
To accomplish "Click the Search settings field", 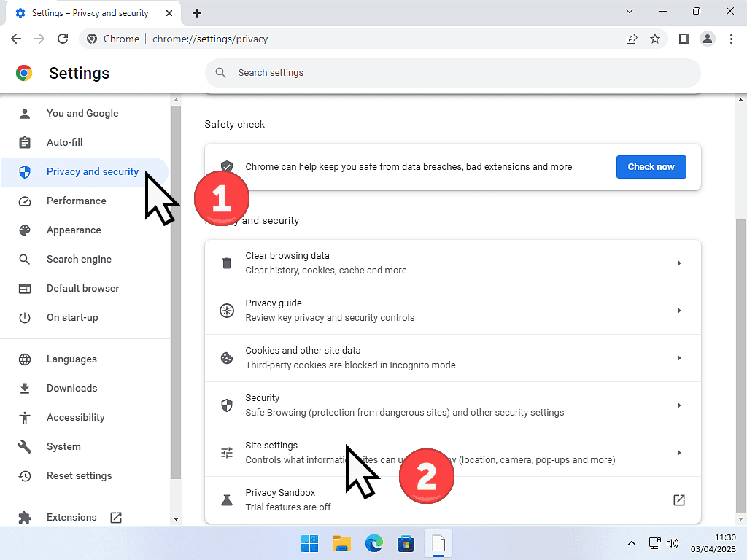I will coord(452,73).
